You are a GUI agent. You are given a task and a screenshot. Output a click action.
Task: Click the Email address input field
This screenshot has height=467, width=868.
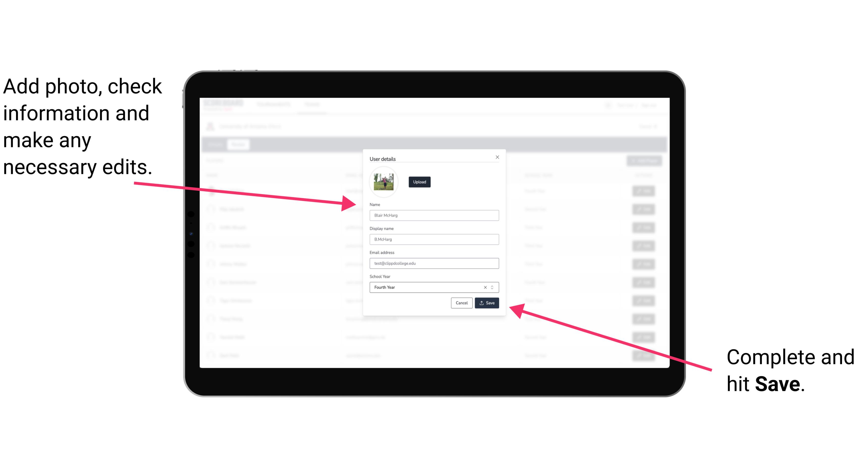point(434,263)
